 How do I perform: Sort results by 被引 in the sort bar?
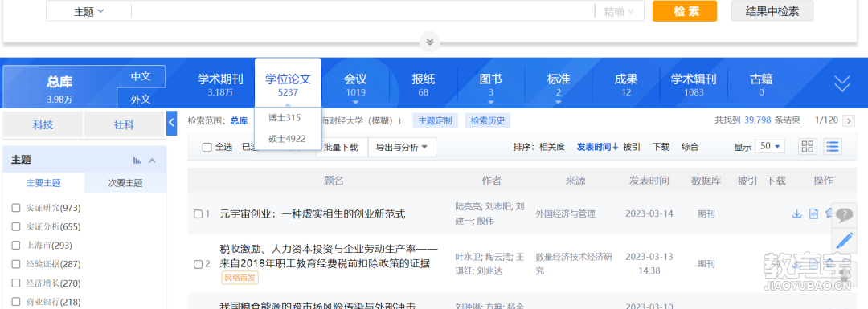coord(632,147)
